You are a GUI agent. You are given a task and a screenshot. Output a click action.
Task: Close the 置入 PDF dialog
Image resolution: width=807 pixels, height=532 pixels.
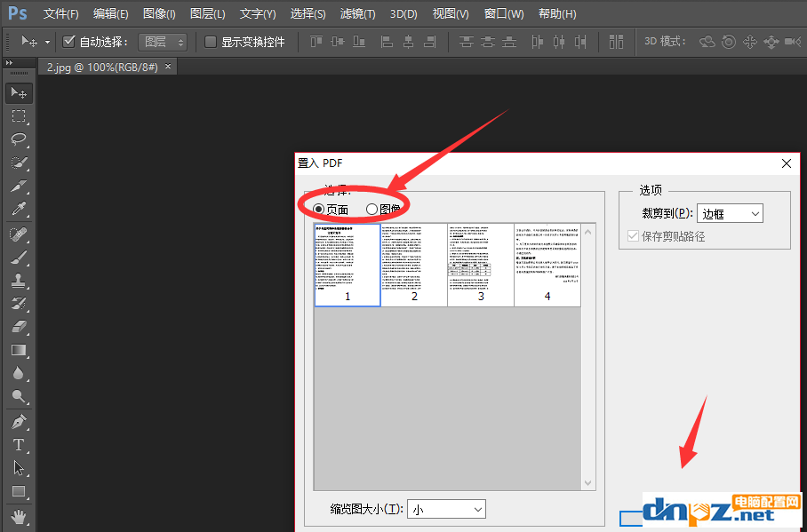787,163
